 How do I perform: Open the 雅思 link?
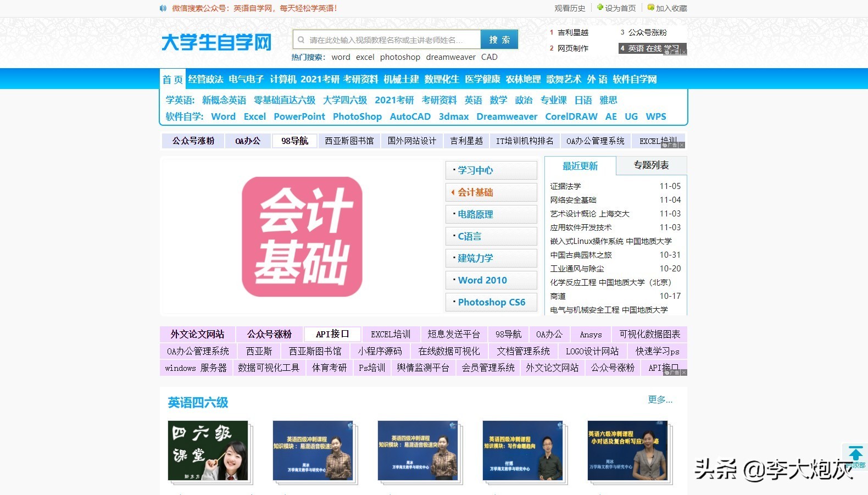click(608, 100)
